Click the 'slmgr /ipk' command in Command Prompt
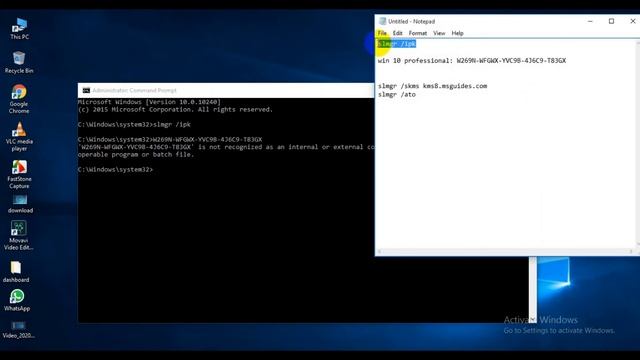Screen dimensions: 640x360 tap(172, 124)
